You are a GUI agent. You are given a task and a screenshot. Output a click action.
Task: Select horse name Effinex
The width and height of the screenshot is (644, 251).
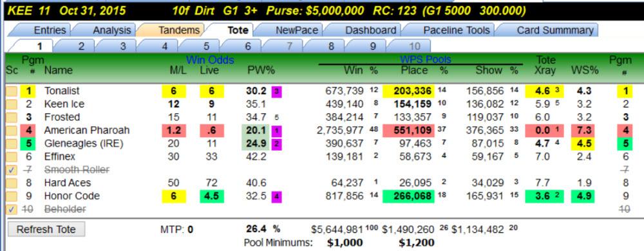(x=60, y=156)
